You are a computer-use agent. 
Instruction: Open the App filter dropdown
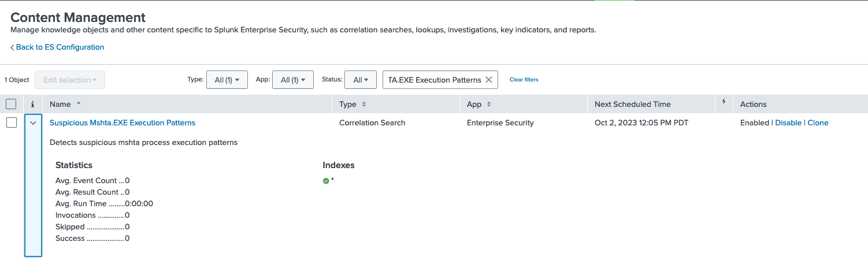292,80
